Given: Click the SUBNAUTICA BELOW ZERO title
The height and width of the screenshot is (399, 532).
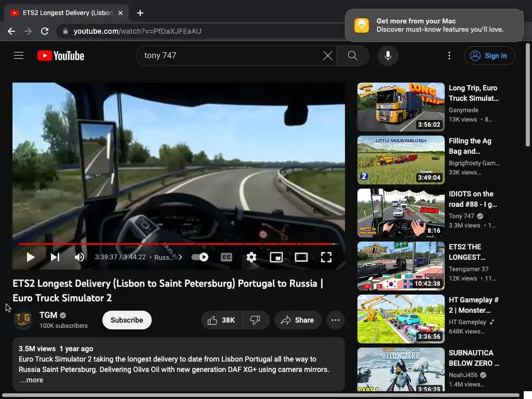Looking at the screenshot, I should click(x=474, y=358).
